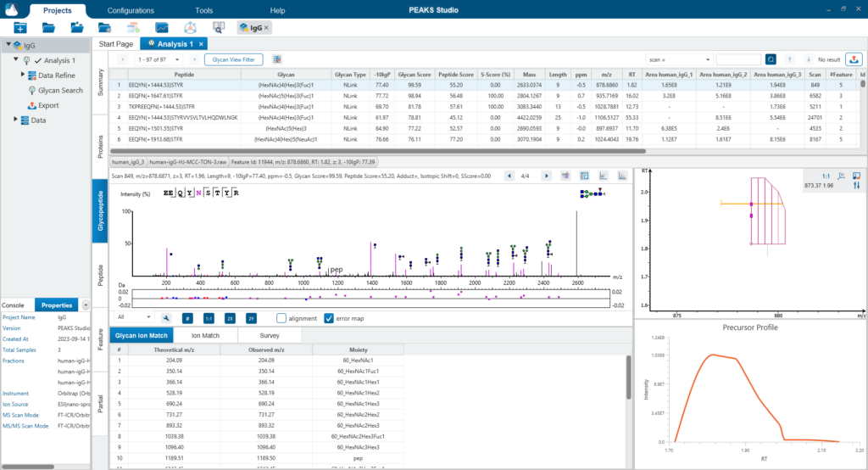The image size is (868, 470).
Task: Enable the alignment checkbox
Action: click(281, 318)
